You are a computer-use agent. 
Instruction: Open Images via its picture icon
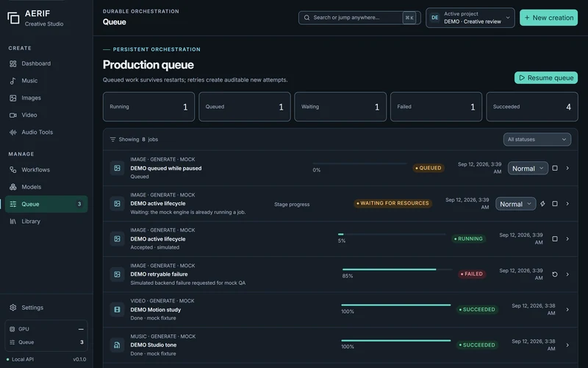[x=12, y=98]
